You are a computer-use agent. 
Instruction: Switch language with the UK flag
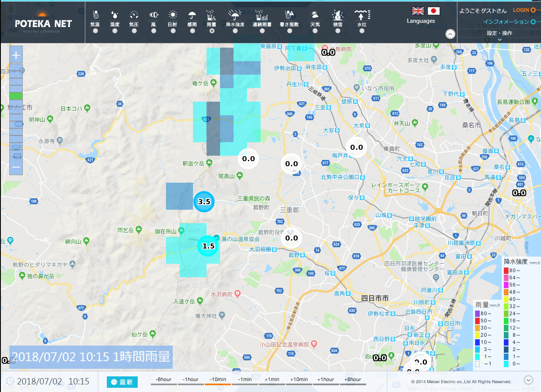coord(418,11)
